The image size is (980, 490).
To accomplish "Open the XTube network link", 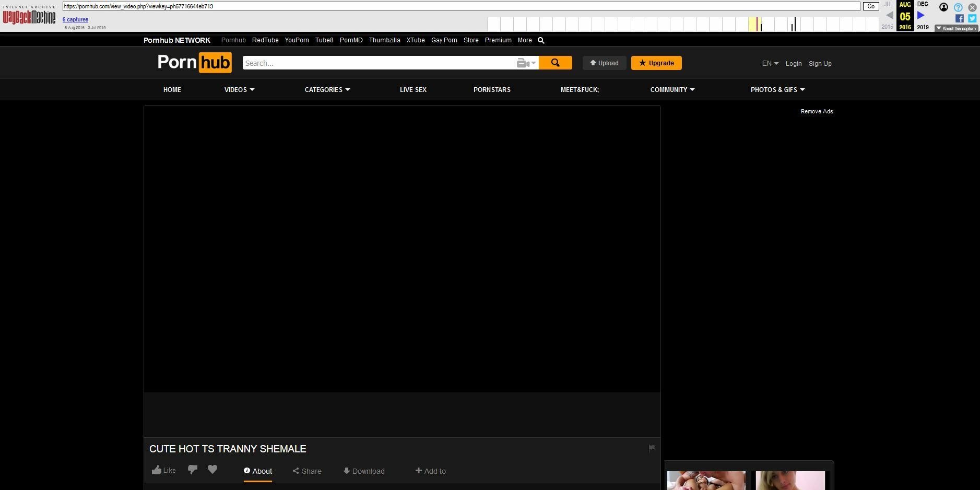I will [x=416, y=40].
